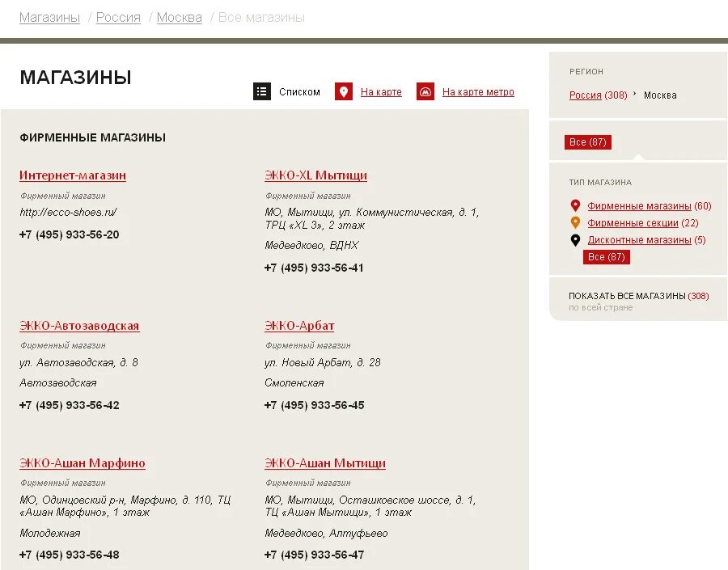Click red pin icon next to Фирменные магазины
This screenshot has width=728, height=570.
(575, 205)
